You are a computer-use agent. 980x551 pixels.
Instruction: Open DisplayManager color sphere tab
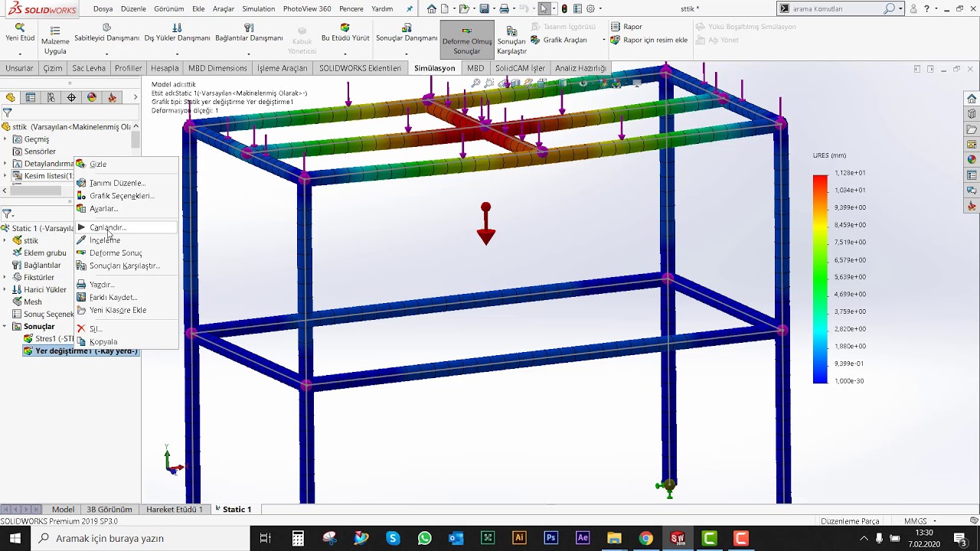92,97
